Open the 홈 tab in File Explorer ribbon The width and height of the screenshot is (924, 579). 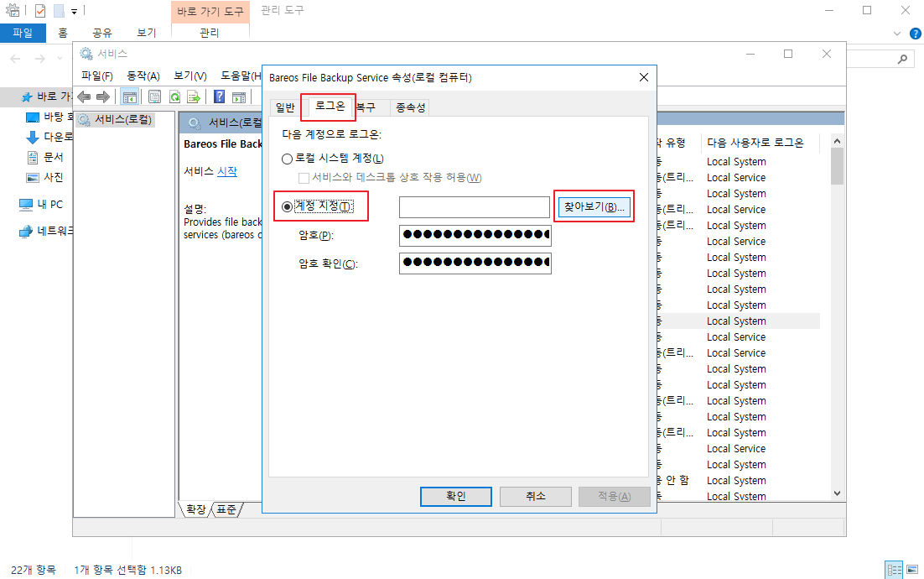pyautogui.click(x=63, y=33)
